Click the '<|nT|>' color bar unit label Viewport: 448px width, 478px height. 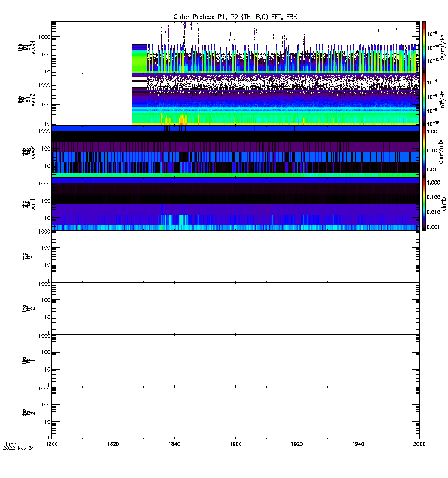444,204
